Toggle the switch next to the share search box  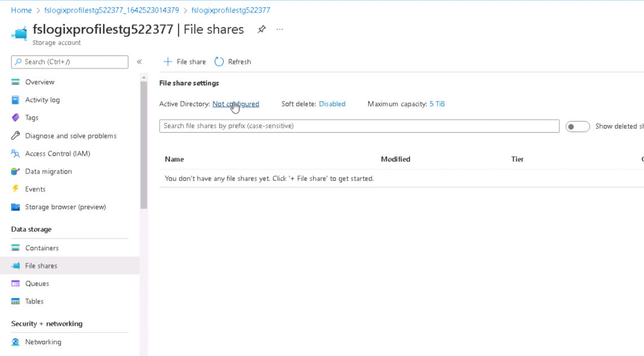[x=577, y=126]
